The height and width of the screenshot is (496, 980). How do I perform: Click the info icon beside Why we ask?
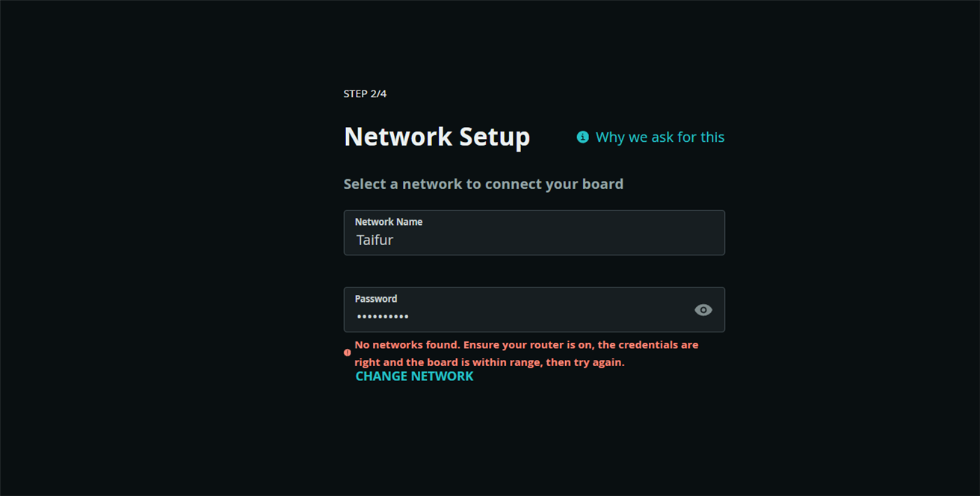point(582,137)
